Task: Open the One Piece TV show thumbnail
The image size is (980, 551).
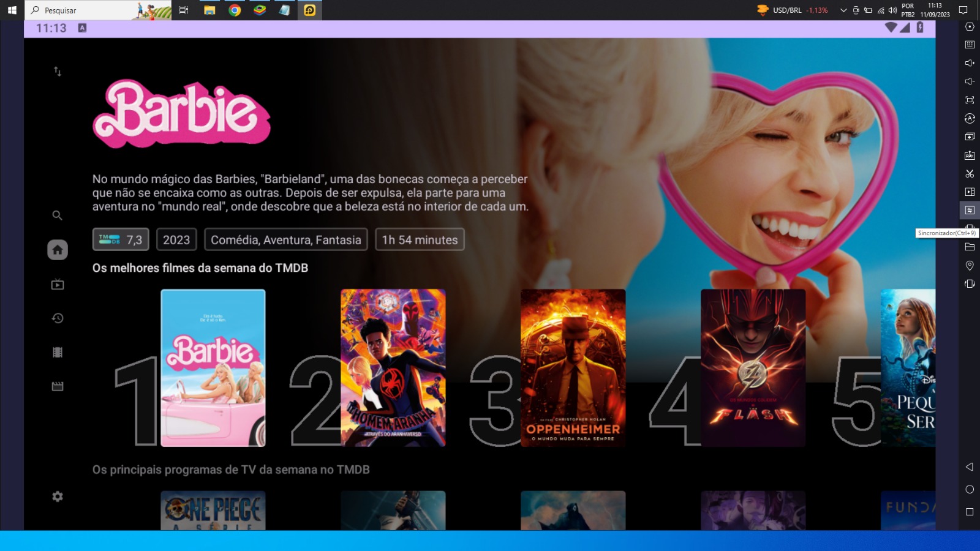Action: tap(213, 511)
